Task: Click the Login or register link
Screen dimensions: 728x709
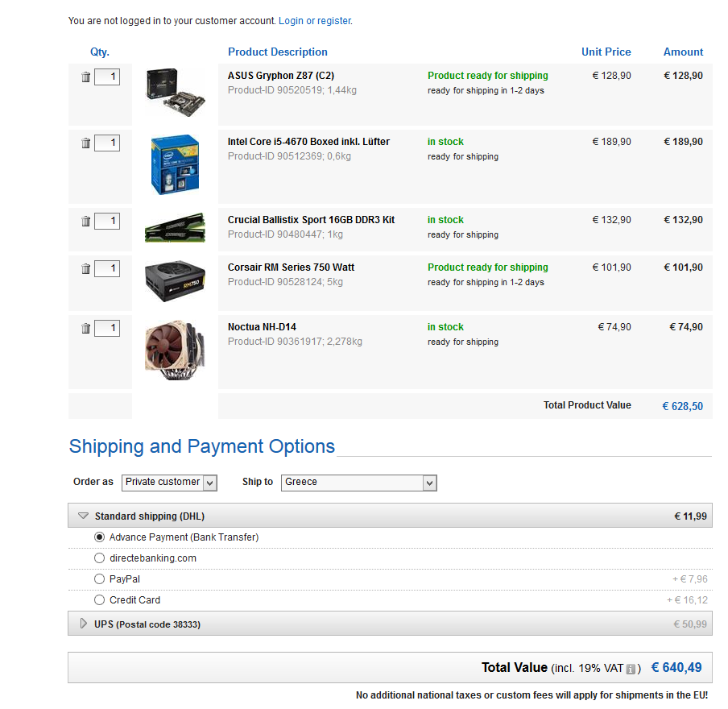Action: click(315, 21)
